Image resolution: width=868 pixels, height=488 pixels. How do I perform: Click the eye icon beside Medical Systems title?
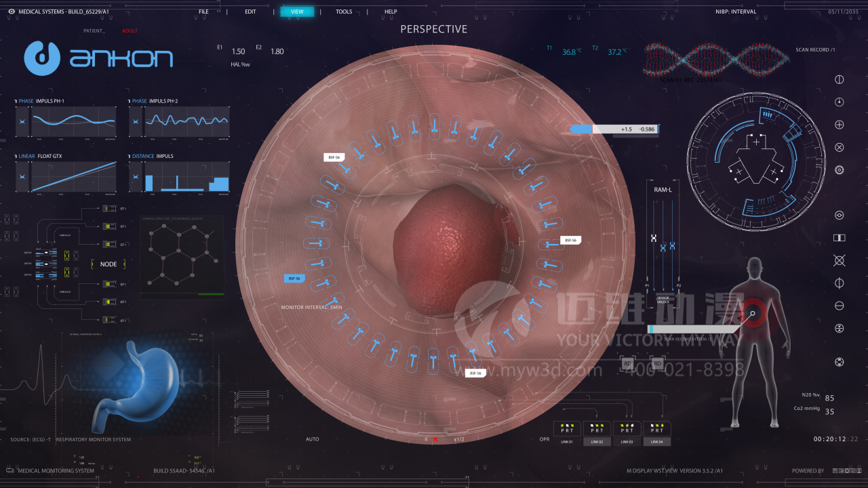(x=11, y=12)
